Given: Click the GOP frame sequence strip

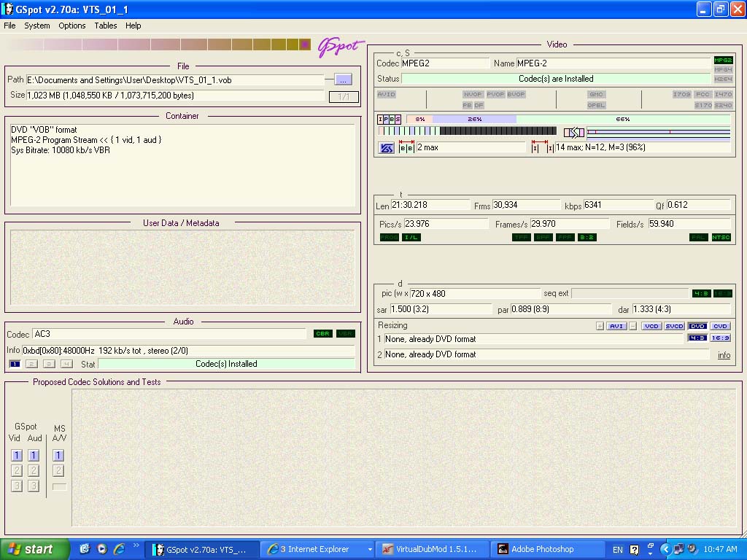Looking at the screenshot, I should 468,131.
